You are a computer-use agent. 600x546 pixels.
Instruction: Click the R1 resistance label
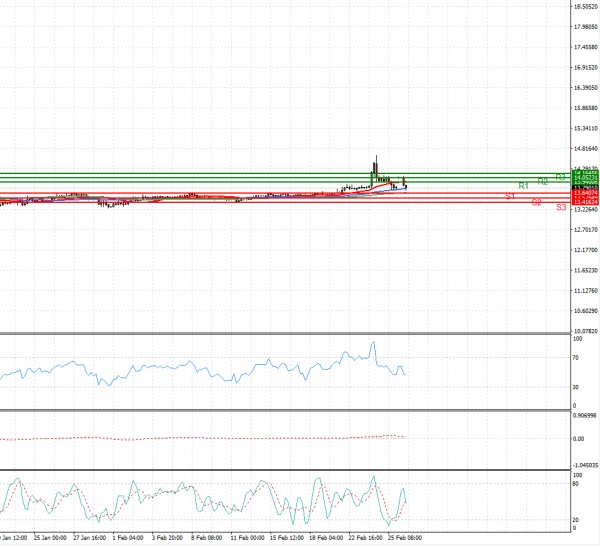coord(523,186)
